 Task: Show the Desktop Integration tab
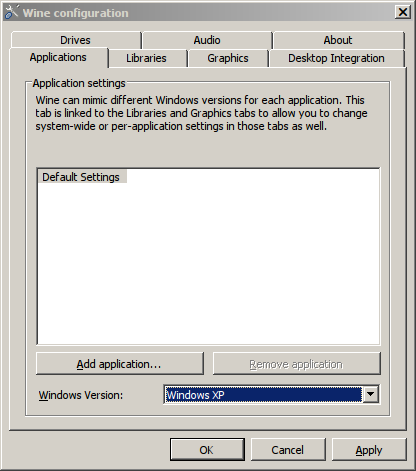337,58
